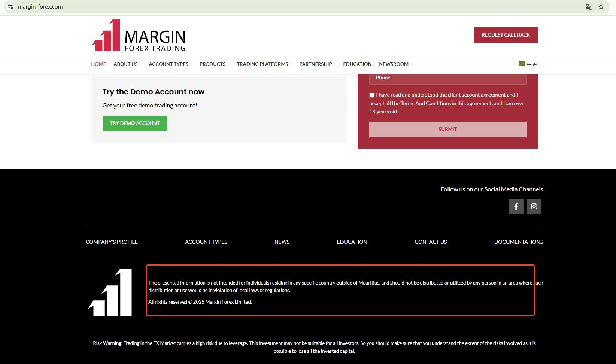Go to the Home menu item
Viewport: 616px width, 364px height.
[x=98, y=64]
